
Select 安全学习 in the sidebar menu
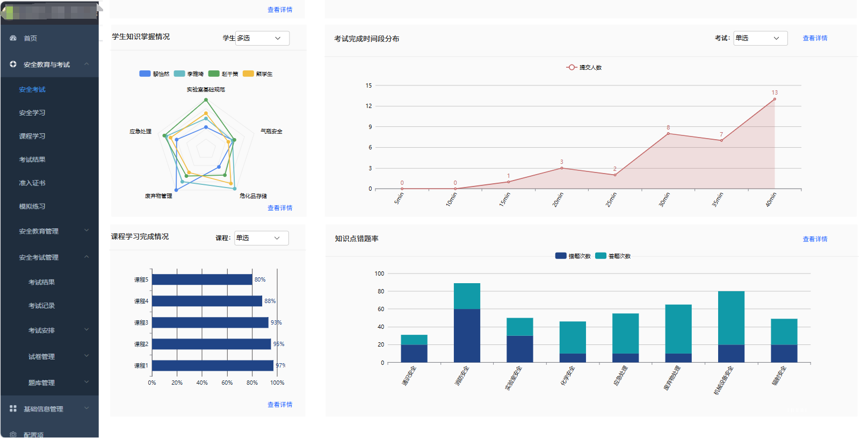pyautogui.click(x=32, y=113)
